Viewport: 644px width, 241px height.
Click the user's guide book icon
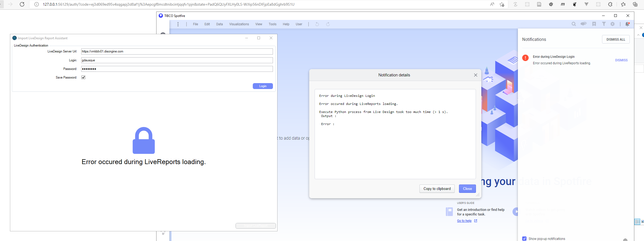click(449, 212)
